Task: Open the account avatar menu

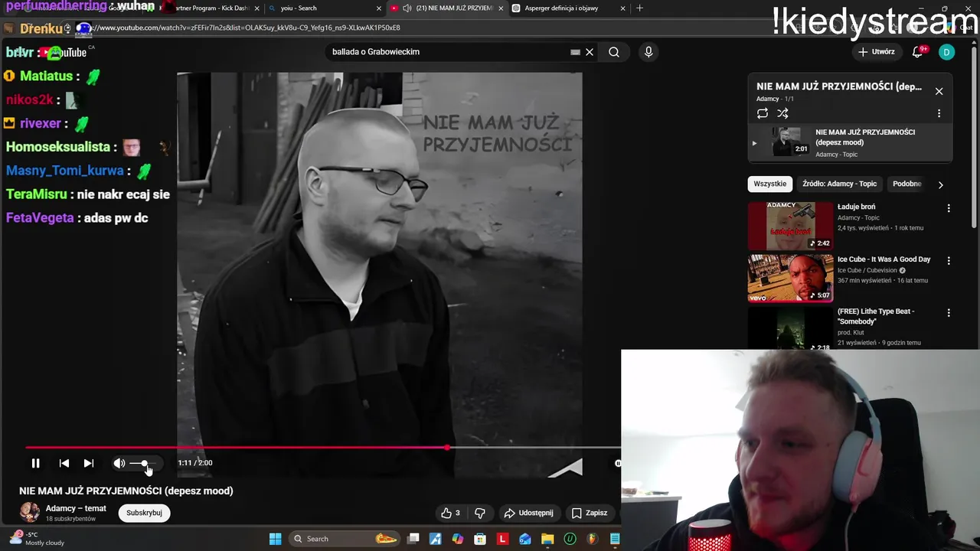Action: click(x=947, y=52)
